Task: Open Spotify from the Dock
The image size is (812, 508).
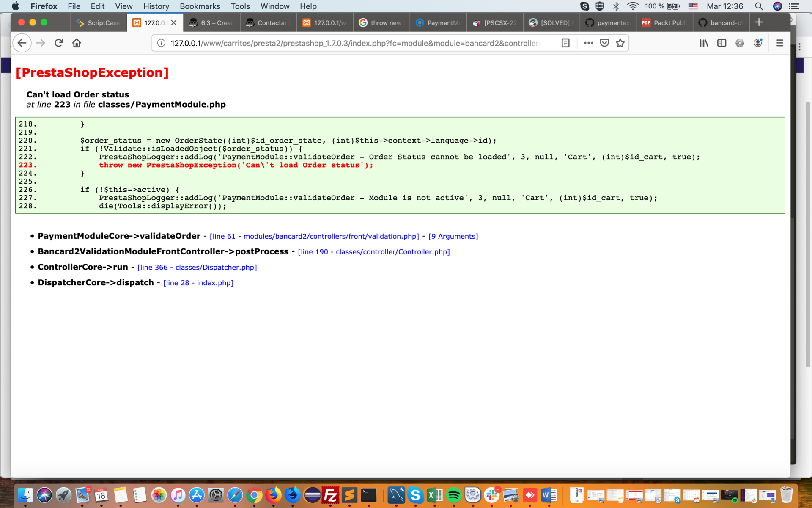Action: click(454, 495)
